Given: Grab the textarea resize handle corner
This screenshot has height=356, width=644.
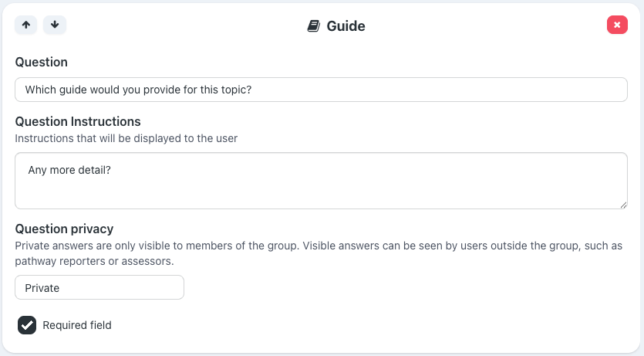Looking at the screenshot, I should pyautogui.click(x=623, y=205).
